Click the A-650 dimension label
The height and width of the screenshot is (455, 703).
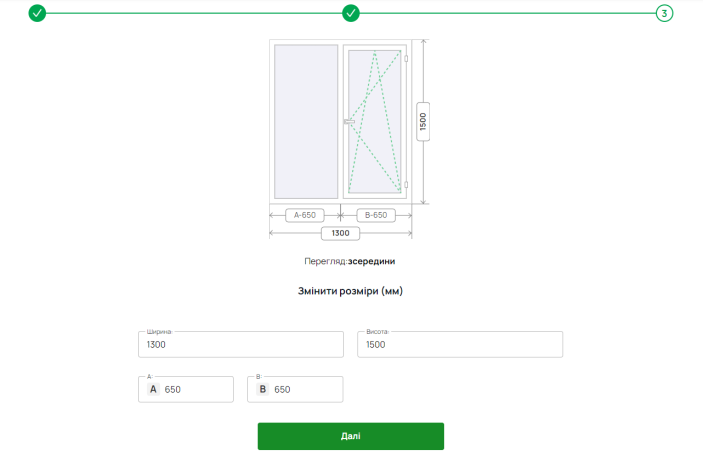point(305,215)
